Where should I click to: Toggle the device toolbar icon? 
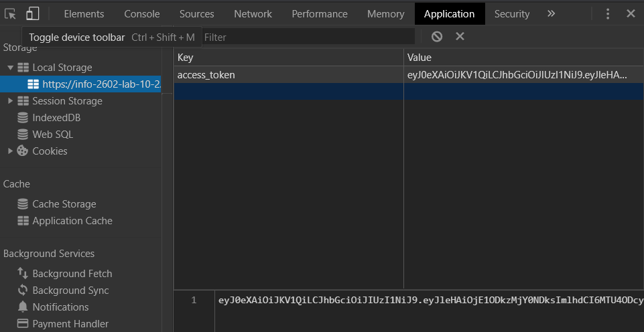(x=33, y=13)
